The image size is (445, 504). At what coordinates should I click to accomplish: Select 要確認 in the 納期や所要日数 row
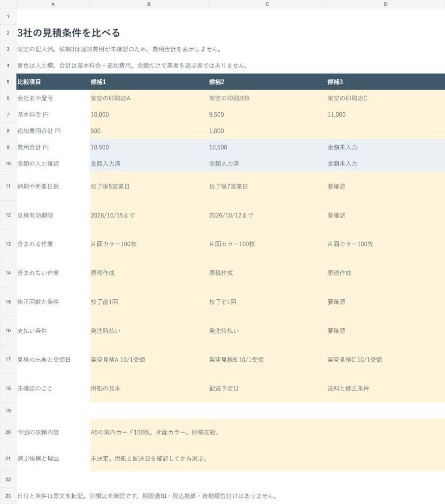[386, 187]
